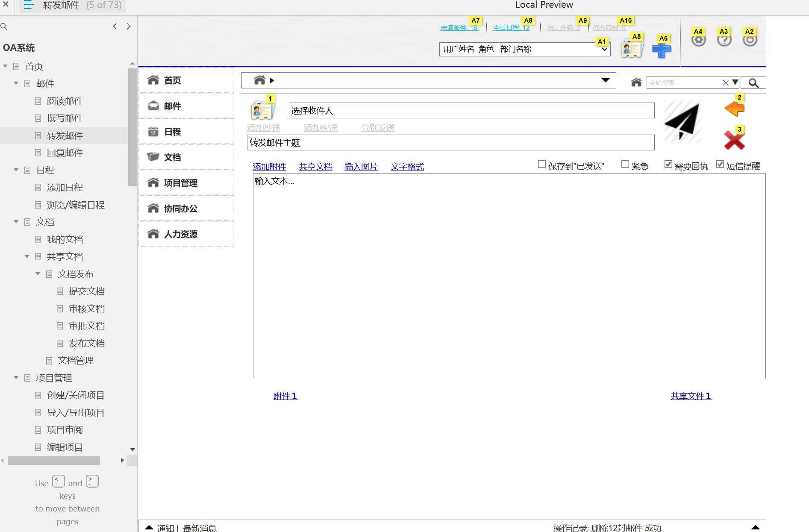Click the 分别发送 link

point(378,128)
